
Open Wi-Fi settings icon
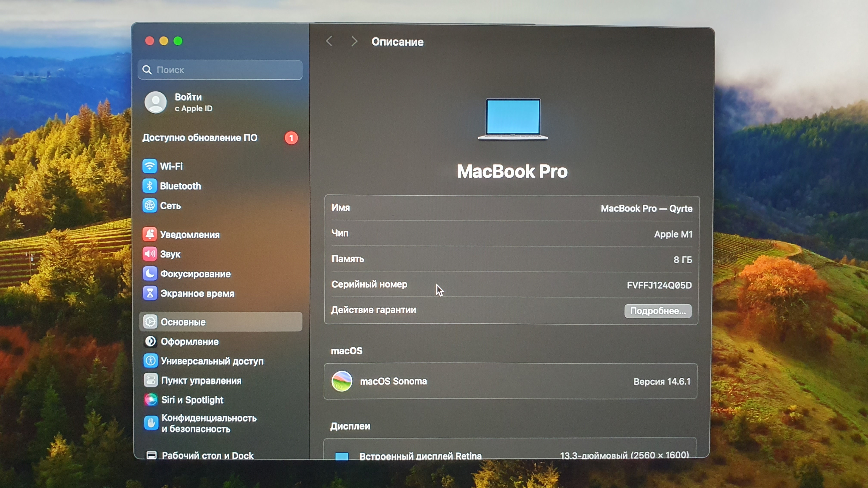tap(149, 166)
